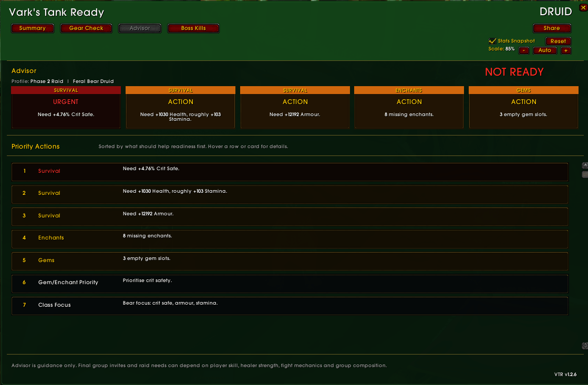Select row 7 Class Focus

(290, 306)
